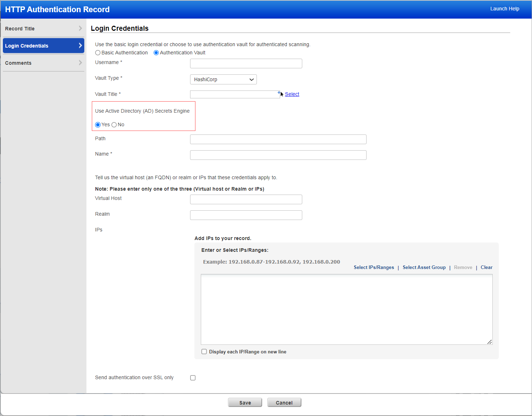Click the IPs/Ranges text area resize handle
Viewport: 532px width, 416px height.
click(x=489, y=342)
